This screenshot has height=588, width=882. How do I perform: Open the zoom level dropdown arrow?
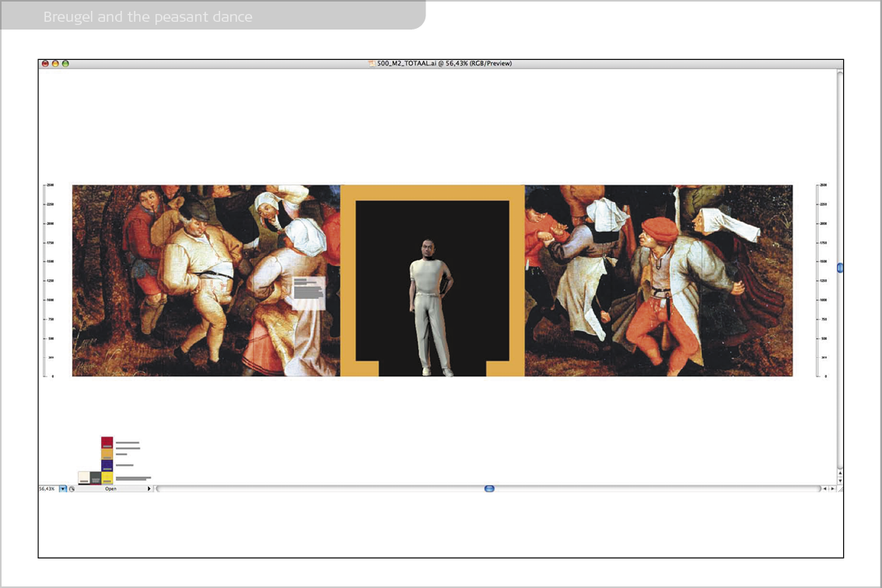[x=63, y=489]
